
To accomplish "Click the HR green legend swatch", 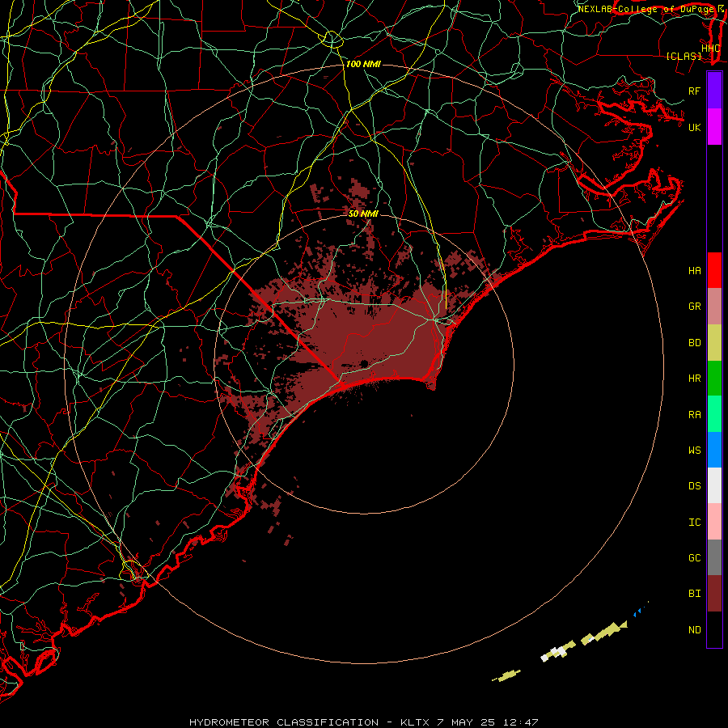I will pos(714,379).
